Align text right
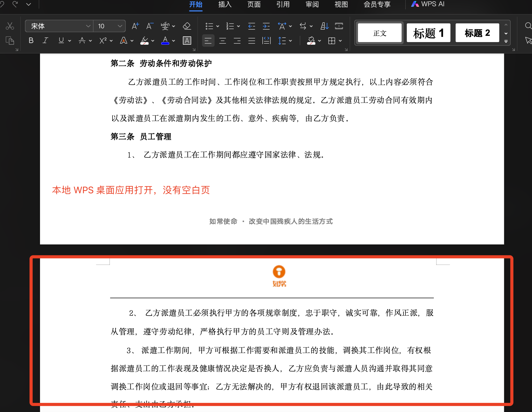Screen dimensions: 532x412 coord(237,41)
